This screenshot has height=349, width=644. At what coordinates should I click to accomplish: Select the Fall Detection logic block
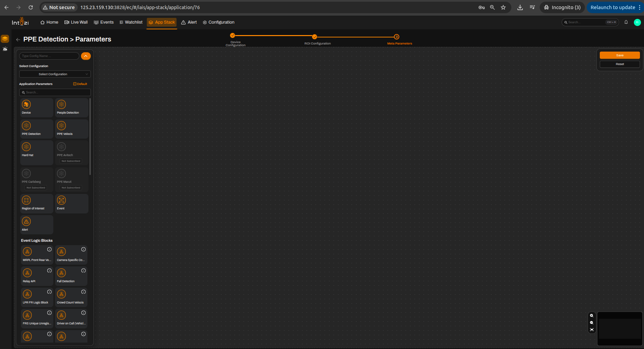point(71,276)
